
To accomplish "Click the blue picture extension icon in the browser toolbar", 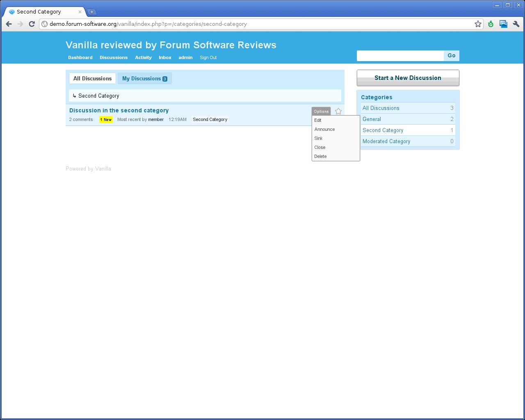I will pyautogui.click(x=503, y=24).
